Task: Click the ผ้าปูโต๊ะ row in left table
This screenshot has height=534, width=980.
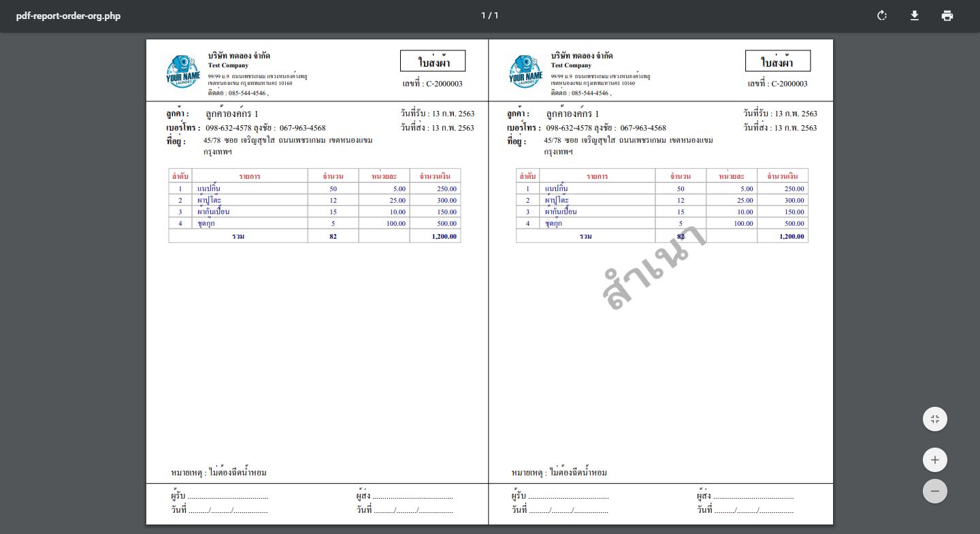Action: (209, 200)
